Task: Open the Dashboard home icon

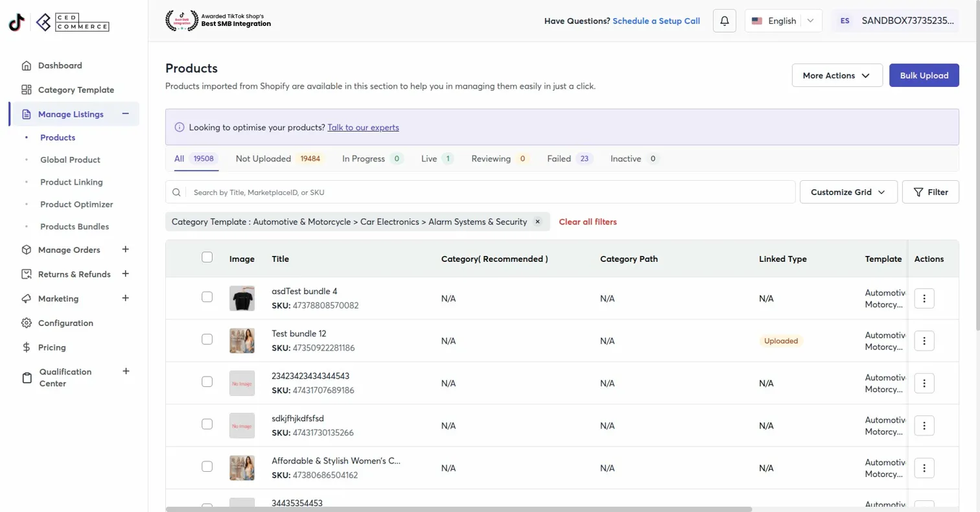Action: click(27, 65)
